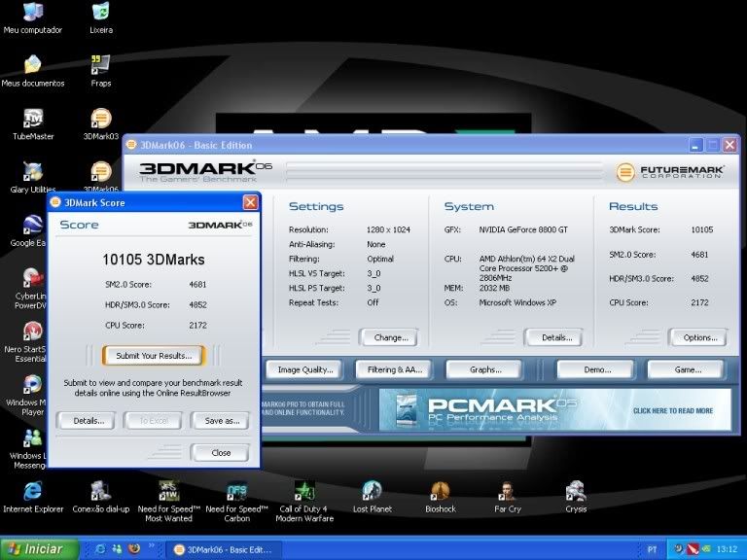Viewport: 747px width, 560px height.
Task: Expand hidden quick launch items chevron
Action: tap(152, 545)
